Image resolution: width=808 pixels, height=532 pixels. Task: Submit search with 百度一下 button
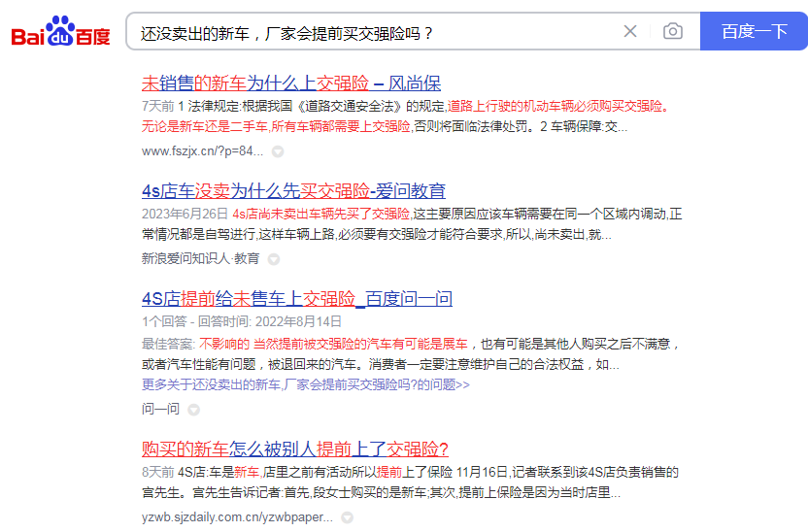(754, 31)
